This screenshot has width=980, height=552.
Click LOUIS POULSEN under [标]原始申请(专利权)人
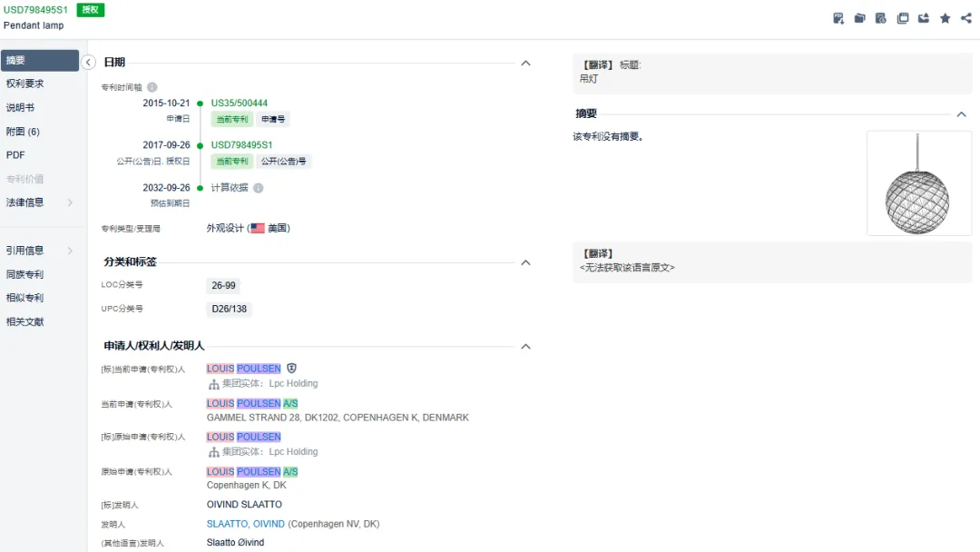pos(244,437)
